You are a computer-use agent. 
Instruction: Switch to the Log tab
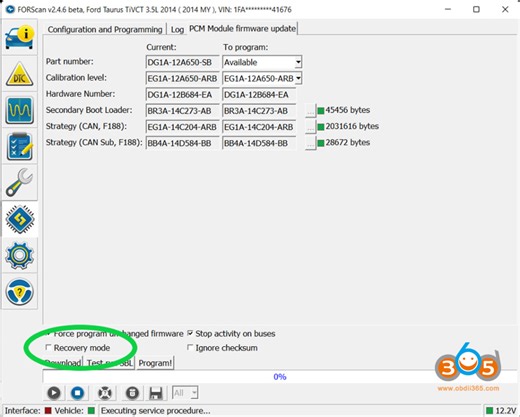click(177, 29)
